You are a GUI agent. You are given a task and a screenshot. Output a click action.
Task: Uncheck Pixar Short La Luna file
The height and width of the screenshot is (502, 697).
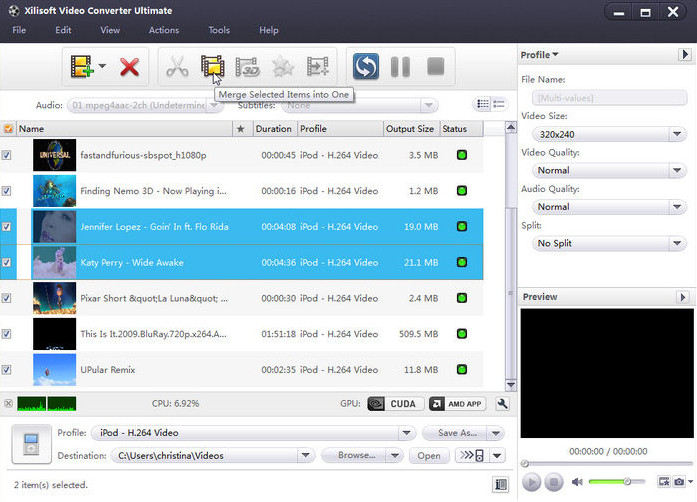6,298
